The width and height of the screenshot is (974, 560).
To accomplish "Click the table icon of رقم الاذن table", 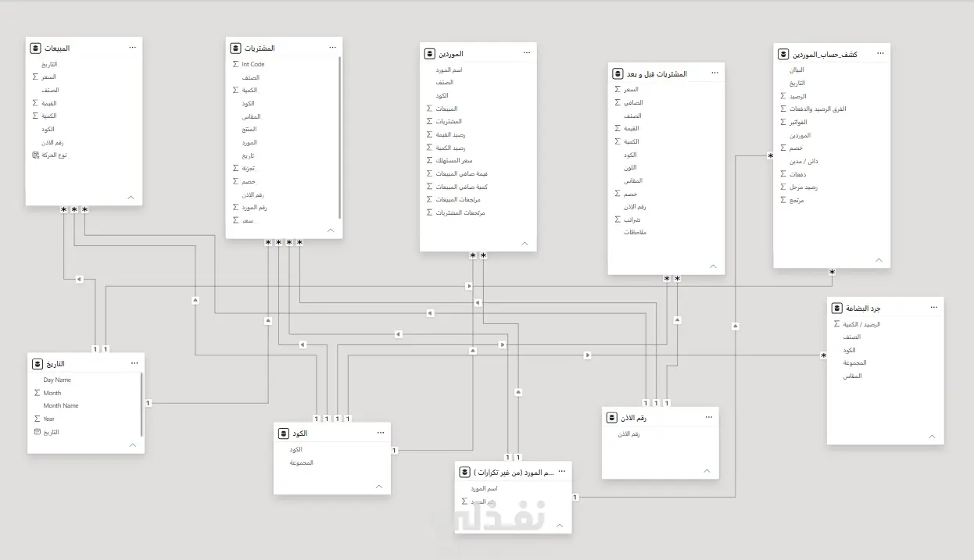I will (x=613, y=418).
